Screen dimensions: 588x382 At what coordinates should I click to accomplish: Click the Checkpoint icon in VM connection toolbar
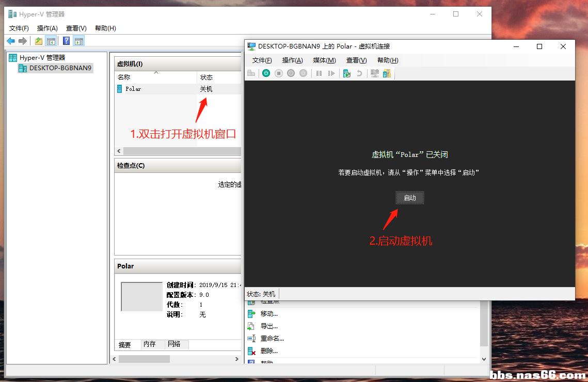point(347,73)
